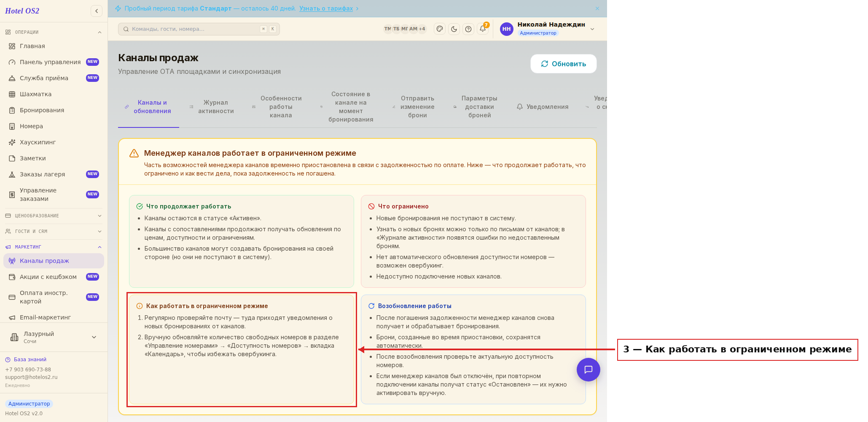Open Номера in the sidebar
This screenshot has height=422, width=868.
coord(54,126)
